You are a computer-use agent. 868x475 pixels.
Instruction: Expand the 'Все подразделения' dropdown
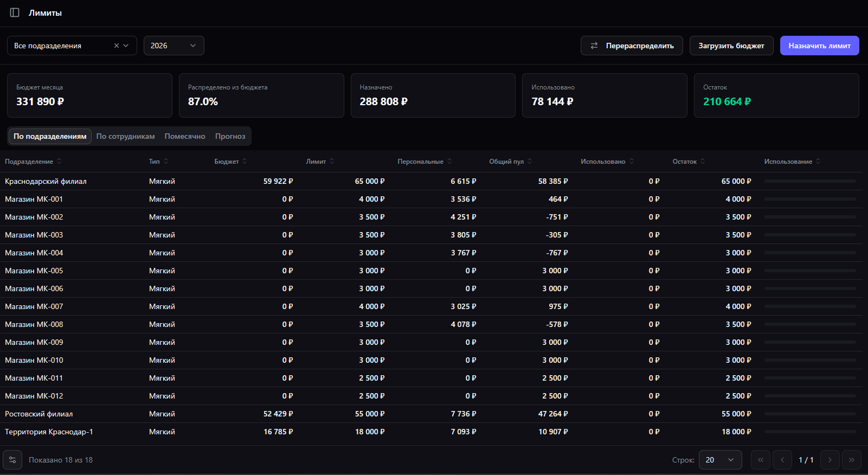[x=126, y=46]
